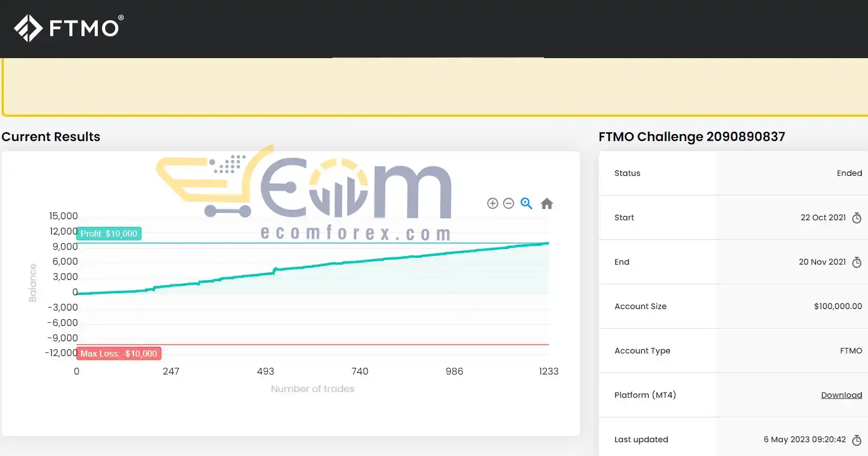
Task: Click the 986 trades axis tick
Action: point(454,371)
